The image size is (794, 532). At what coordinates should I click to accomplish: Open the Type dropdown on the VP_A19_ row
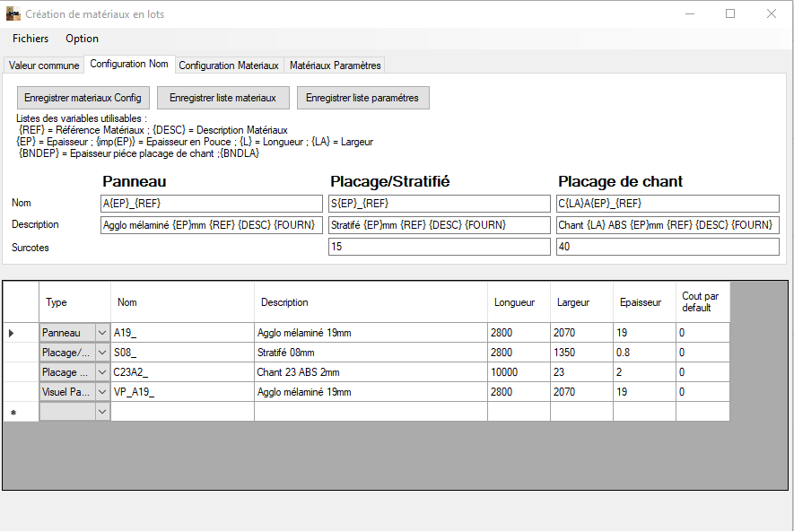click(102, 392)
